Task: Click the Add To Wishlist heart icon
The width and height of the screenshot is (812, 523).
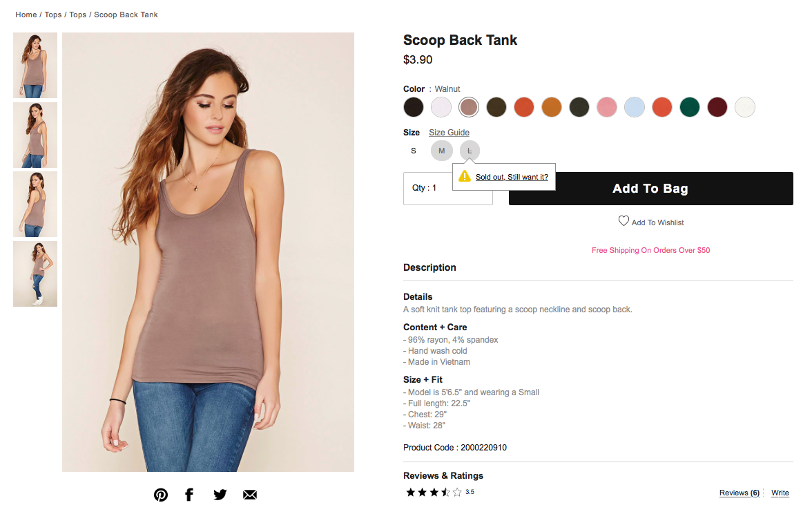Action: (x=623, y=221)
